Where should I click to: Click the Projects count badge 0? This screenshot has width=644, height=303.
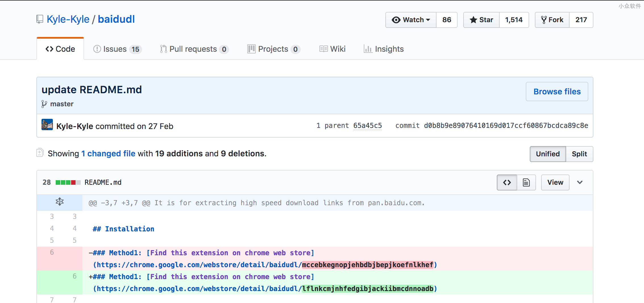tap(296, 49)
